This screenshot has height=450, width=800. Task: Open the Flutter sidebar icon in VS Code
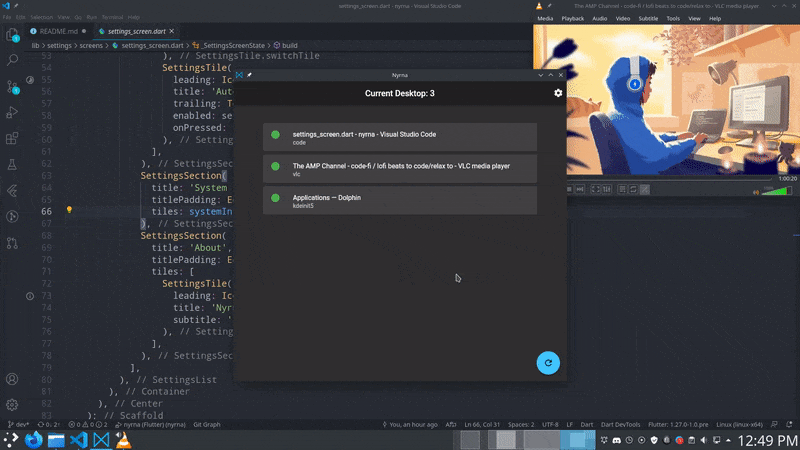pos(12,191)
